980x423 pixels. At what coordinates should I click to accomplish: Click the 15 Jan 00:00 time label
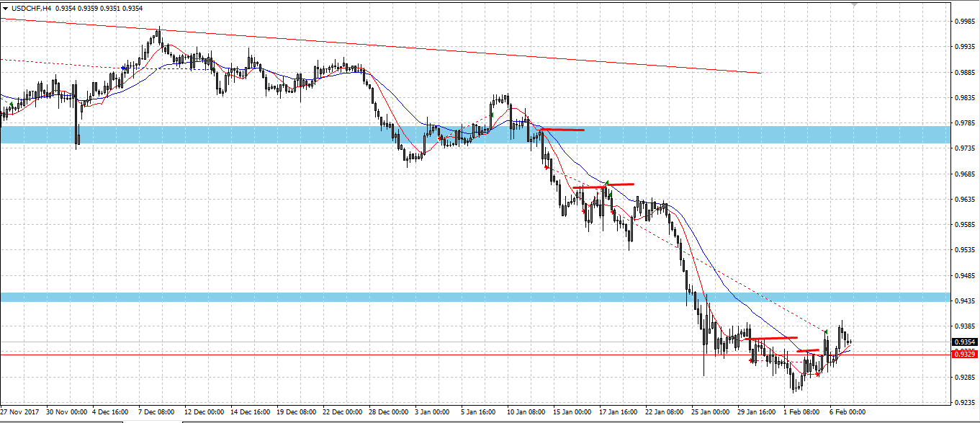tap(572, 412)
